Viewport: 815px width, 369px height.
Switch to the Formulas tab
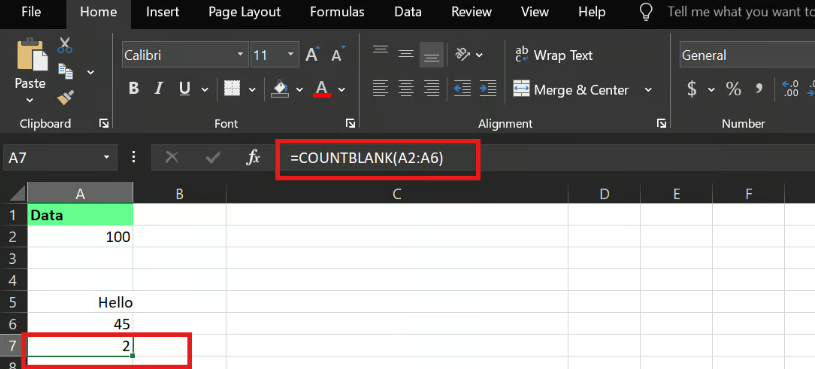337,12
